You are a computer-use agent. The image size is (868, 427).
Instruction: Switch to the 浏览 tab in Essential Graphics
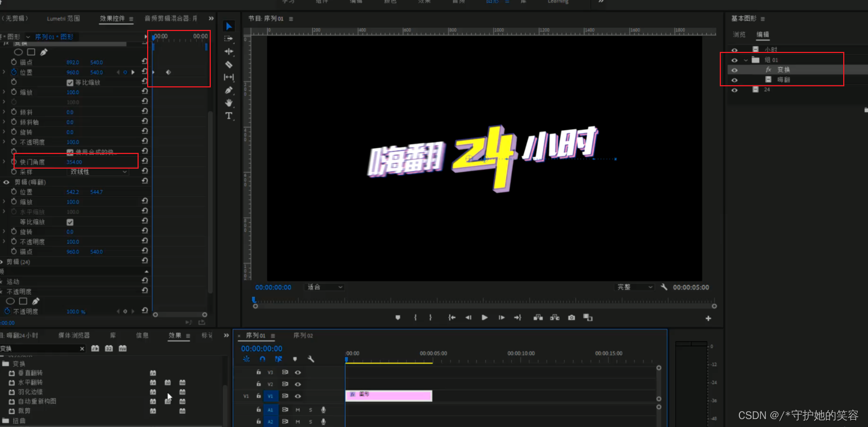click(739, 34)
